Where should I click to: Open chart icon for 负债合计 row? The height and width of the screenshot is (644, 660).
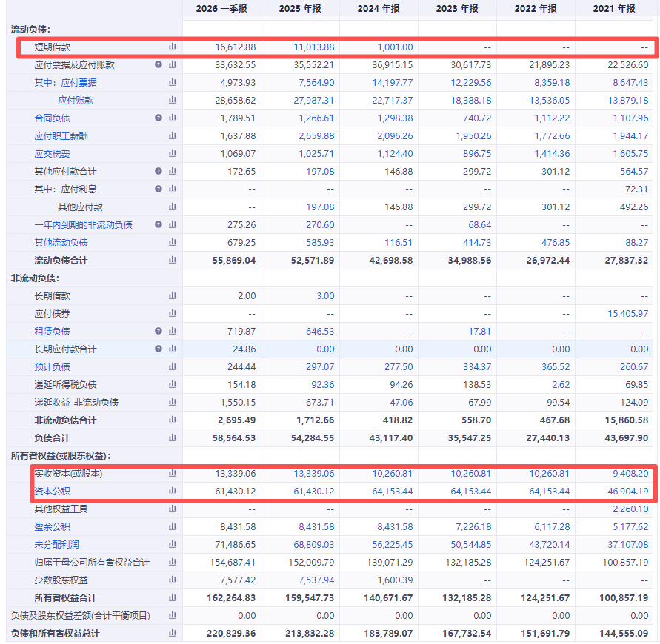click(x=172, y=437)
